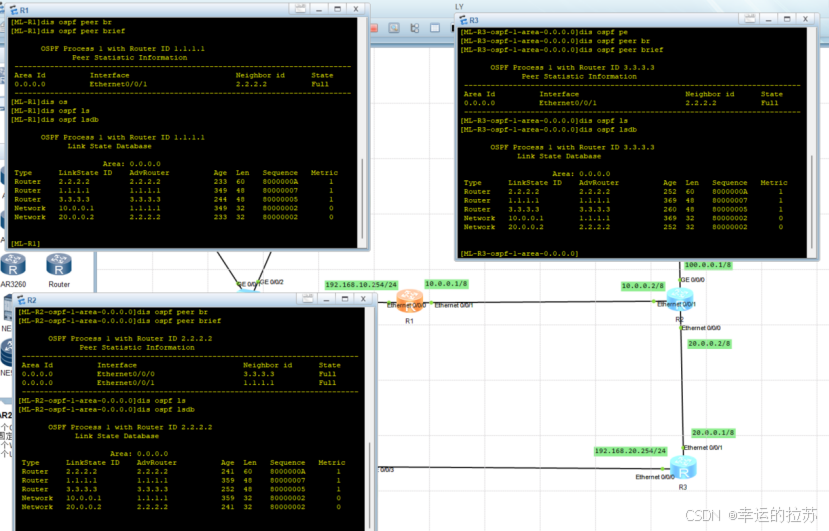The image size is (829, 531).
Task: Click the Router 1.1.1.1 row in R3 LSDB
Action: [x=623, y=200]
